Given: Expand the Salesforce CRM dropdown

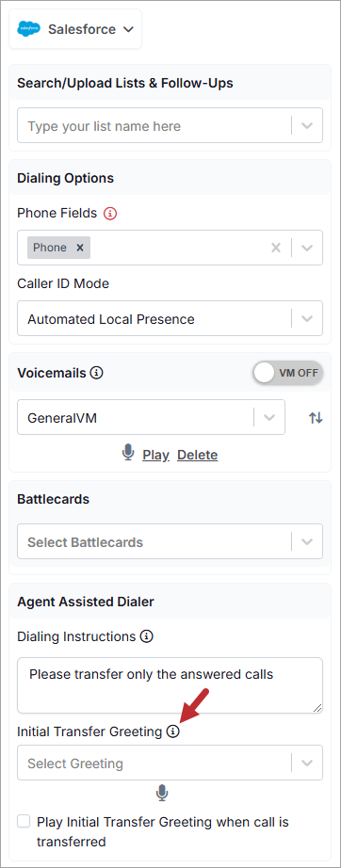Looking at the screenshot, I should click(x=75, y=29).
